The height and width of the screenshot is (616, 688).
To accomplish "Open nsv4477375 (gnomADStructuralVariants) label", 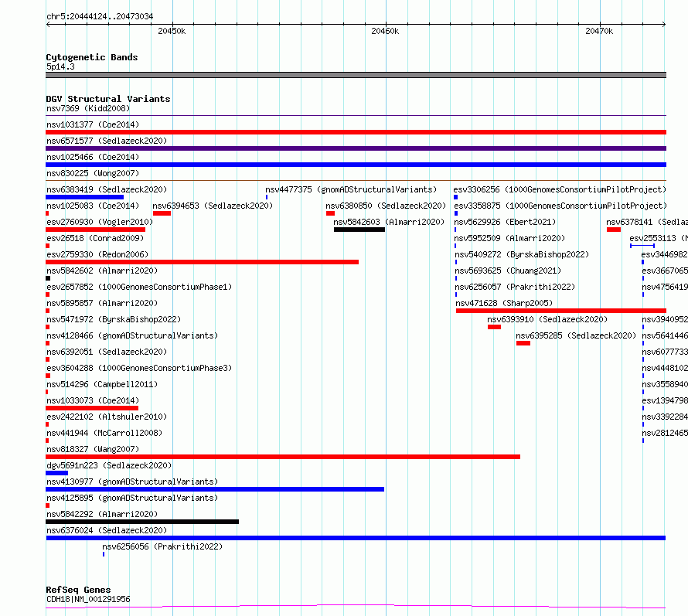I will pos(351,189).
